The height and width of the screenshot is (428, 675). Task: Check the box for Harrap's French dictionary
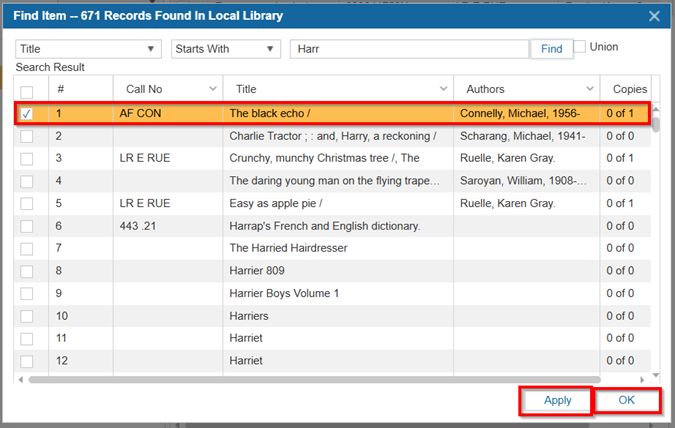[27, 226]
